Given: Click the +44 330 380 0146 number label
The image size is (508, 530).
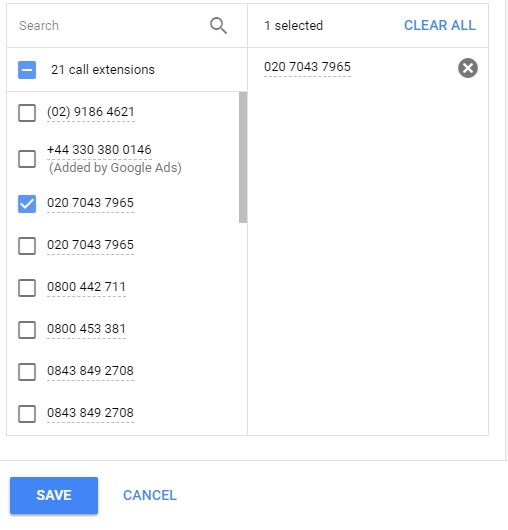Looking at the screenshot, I should pos(99,150).
